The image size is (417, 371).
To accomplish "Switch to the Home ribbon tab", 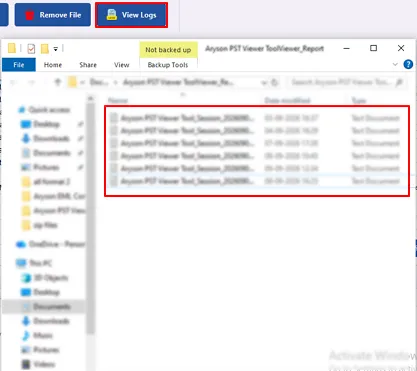I will (x=53, y=65).
